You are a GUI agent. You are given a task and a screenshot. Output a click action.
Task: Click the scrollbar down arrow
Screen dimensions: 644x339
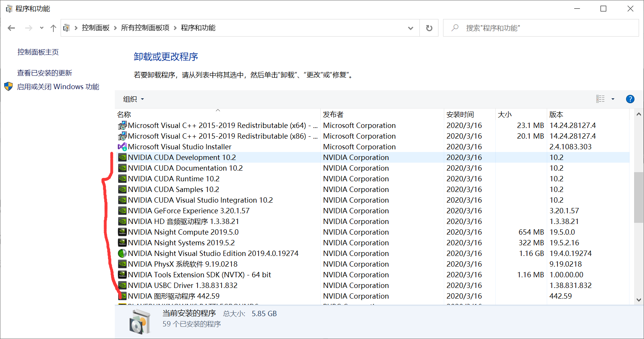click(x=639, y=300)
